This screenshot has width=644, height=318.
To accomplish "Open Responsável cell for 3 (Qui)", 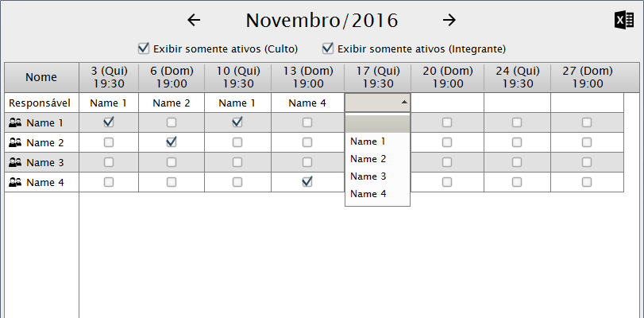I will [x=109, y=103].
